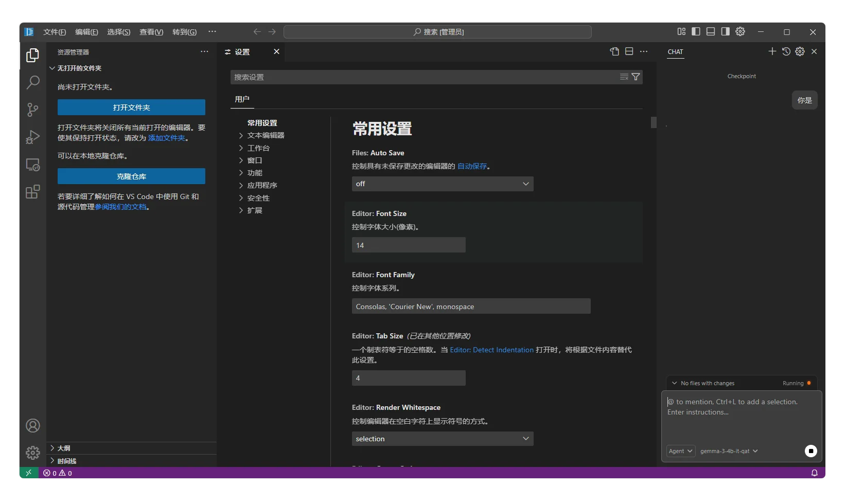Viewport: 846px width, 504px height.
Task: Open the Search view in activity bar
Action: pos(32,82)
